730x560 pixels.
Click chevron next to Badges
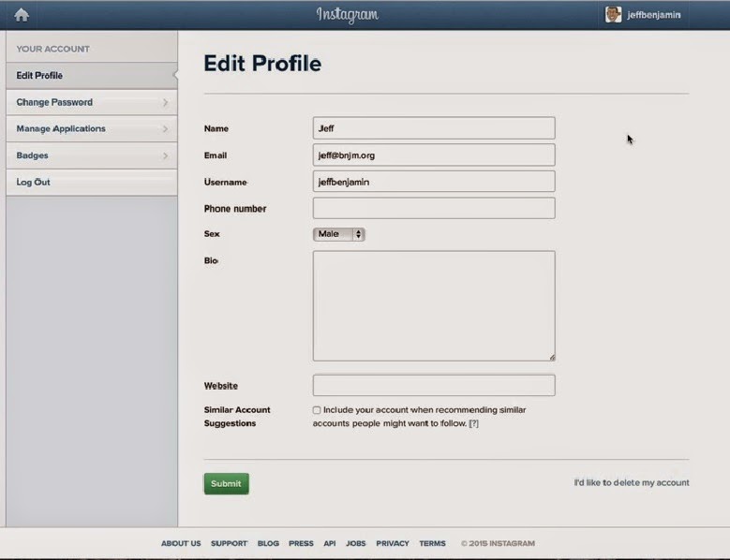(x=165, y=155)
